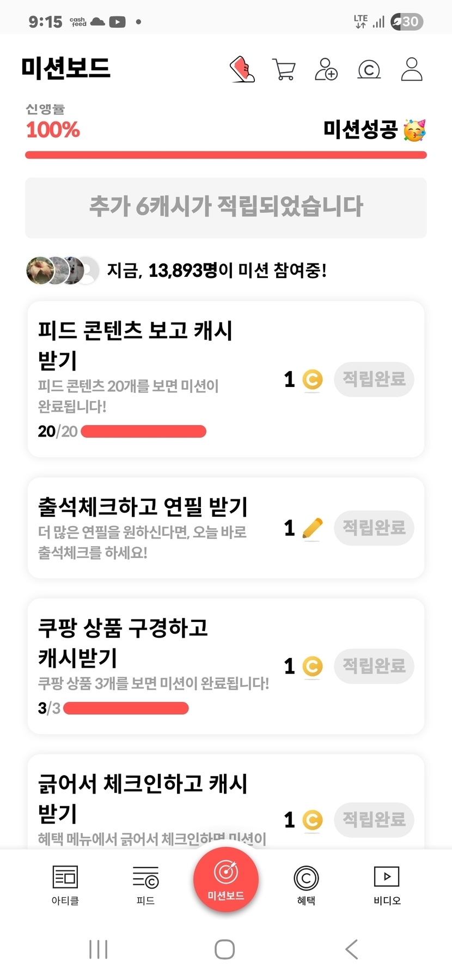Switch to the 피드 tab
This screenshot has width=452, height=980.
(x=145, y=885)
